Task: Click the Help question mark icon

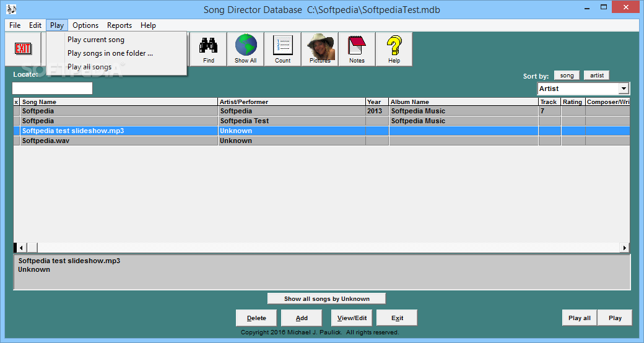Action: [394, 49]
